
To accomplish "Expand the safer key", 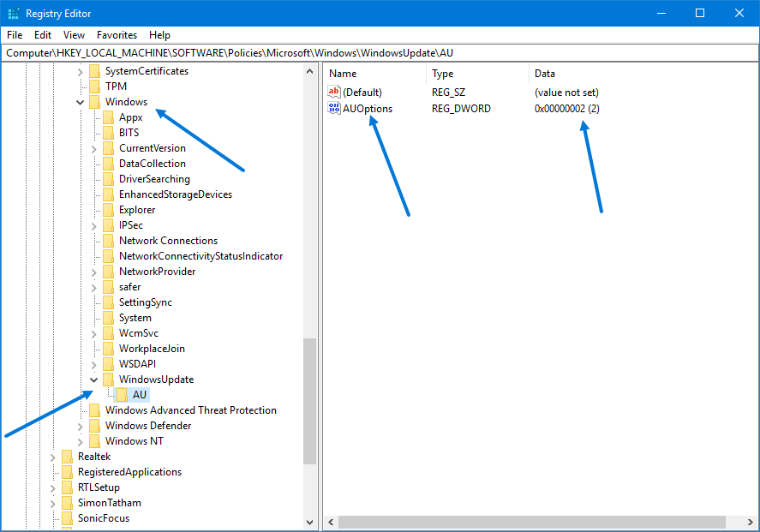I will click(x=94, y=289).
